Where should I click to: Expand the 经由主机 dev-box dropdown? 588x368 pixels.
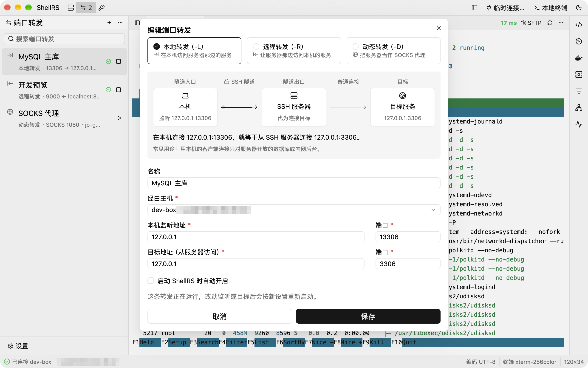coord(294,210)
